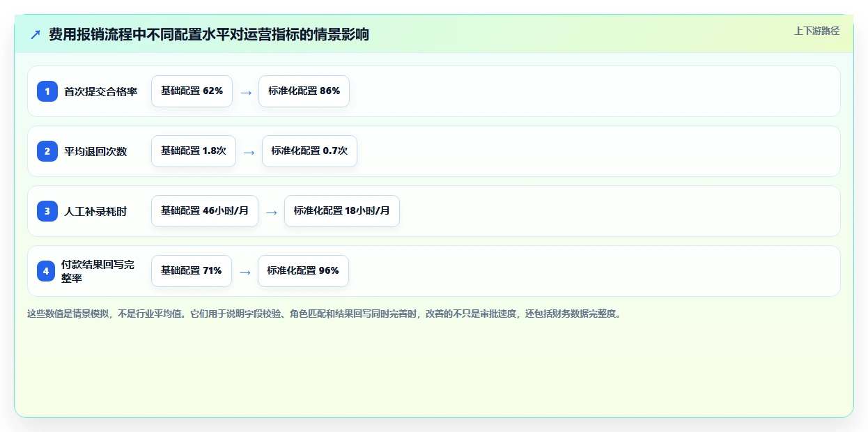The height and width of the screenshot is (432, 868).
Task: Select the number 3 badge for 人工补录耗时
Action: click(47, 211)
